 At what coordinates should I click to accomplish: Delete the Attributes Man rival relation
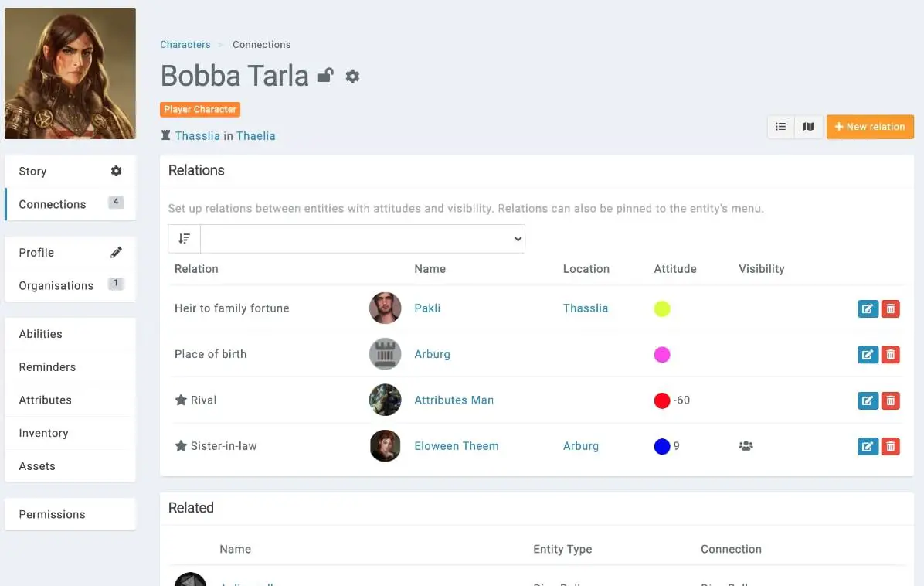pyautogui.click(x=891, y=400)
